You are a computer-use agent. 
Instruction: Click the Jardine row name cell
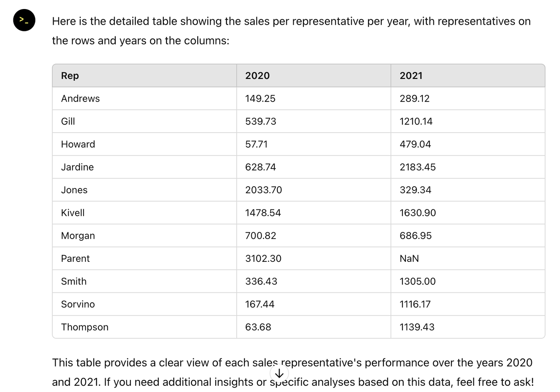click(x=77, y=167)
